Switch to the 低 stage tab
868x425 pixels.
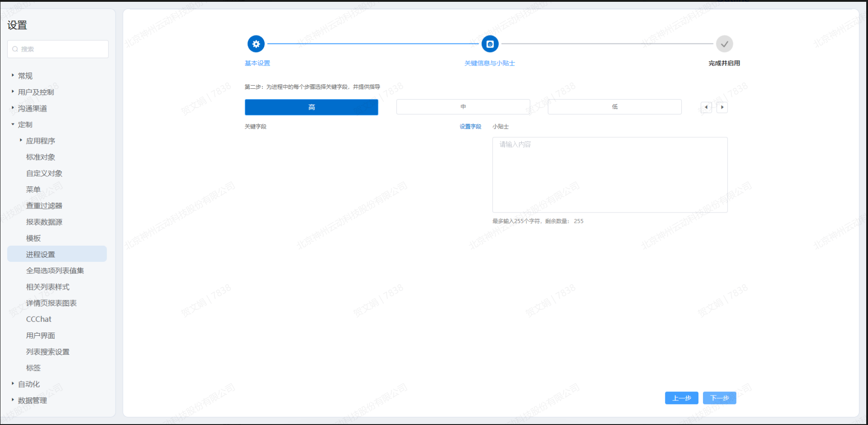pos(615,107)
